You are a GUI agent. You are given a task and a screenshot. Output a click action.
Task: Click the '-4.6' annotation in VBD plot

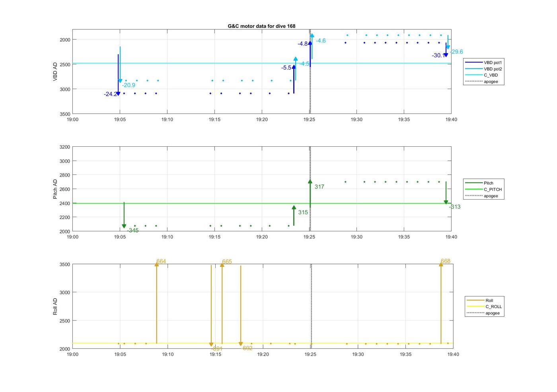click(x=321, y=41)
